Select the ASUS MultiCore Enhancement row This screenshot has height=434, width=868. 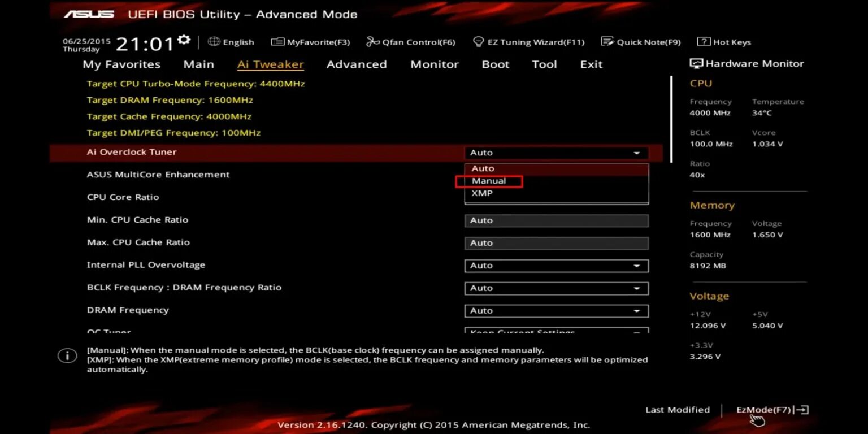pyautogui.click(x=356, y=175)
